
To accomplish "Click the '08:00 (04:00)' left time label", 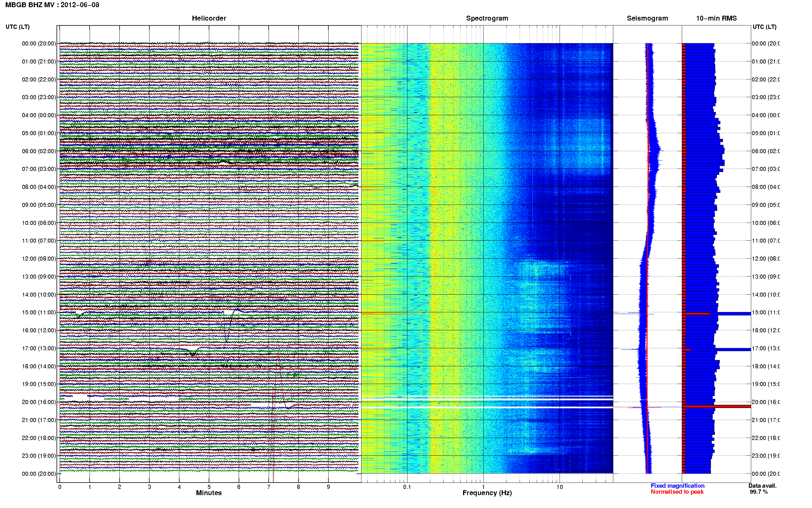I will click(39, 187).
